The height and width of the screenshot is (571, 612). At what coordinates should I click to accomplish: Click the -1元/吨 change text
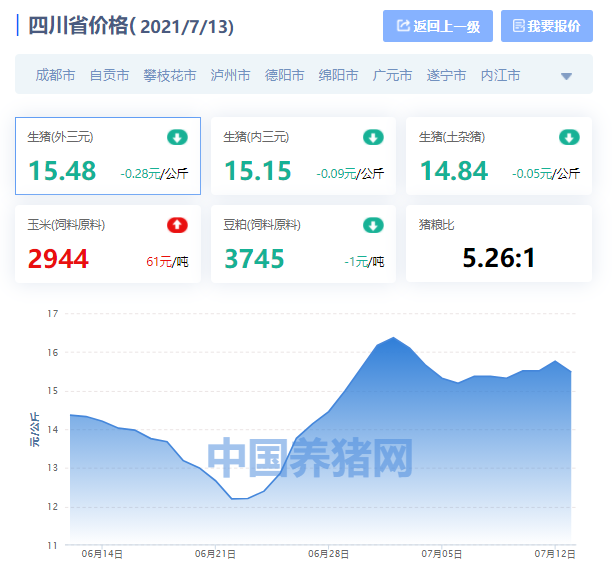364,261
